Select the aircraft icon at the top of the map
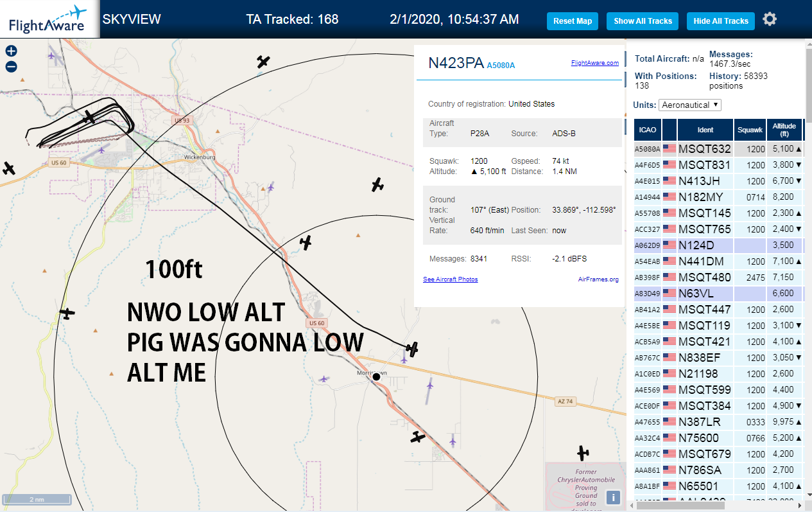The height and width of the screenshot is (512, 812). [264, 62]
